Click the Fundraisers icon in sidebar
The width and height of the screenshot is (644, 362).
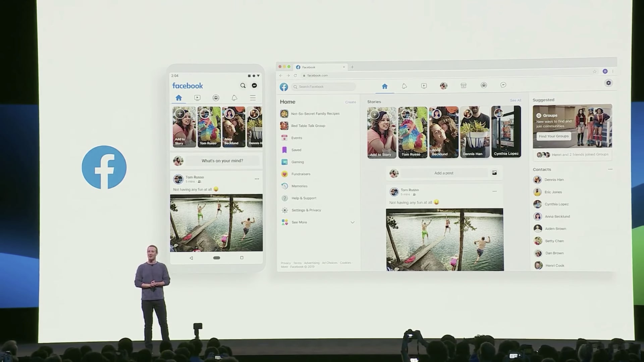tap(285, 174)
